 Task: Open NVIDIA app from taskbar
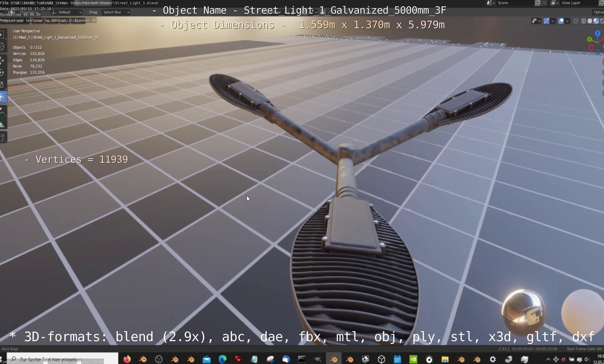(x=413, y=359)
